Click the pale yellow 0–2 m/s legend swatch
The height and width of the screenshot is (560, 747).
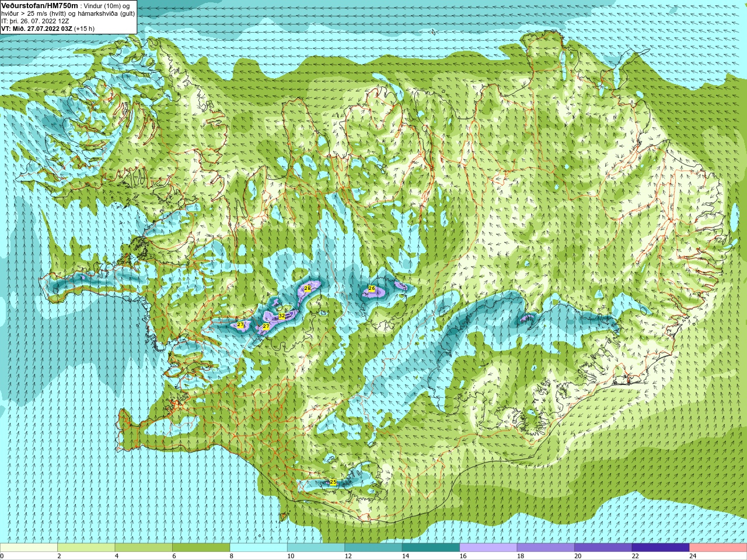(29, 548)
